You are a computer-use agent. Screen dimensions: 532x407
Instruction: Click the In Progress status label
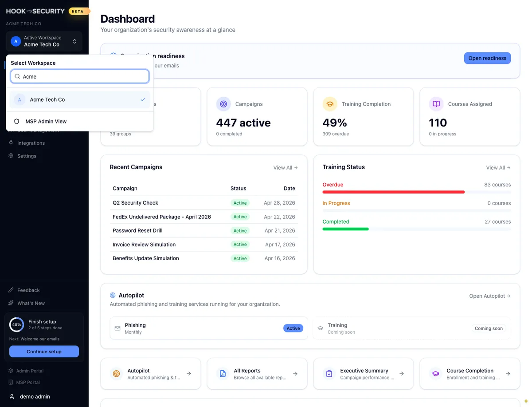[336, 203]
